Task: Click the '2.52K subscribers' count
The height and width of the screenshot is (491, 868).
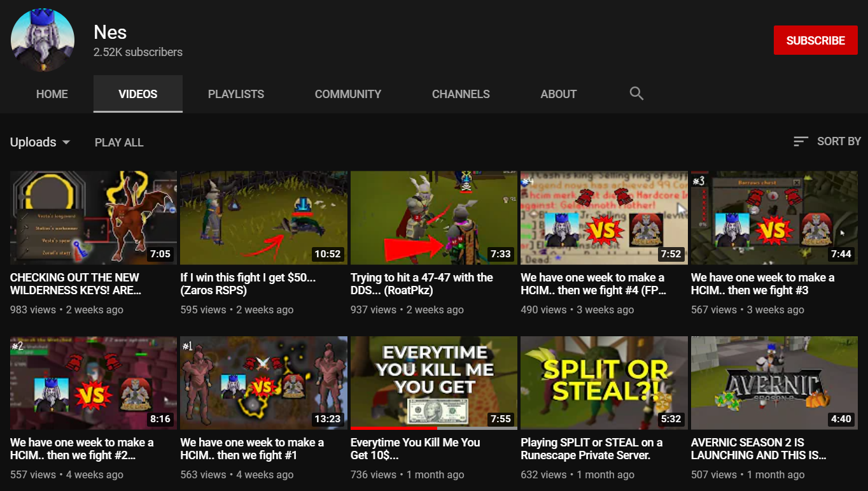Action: (138, 52)
